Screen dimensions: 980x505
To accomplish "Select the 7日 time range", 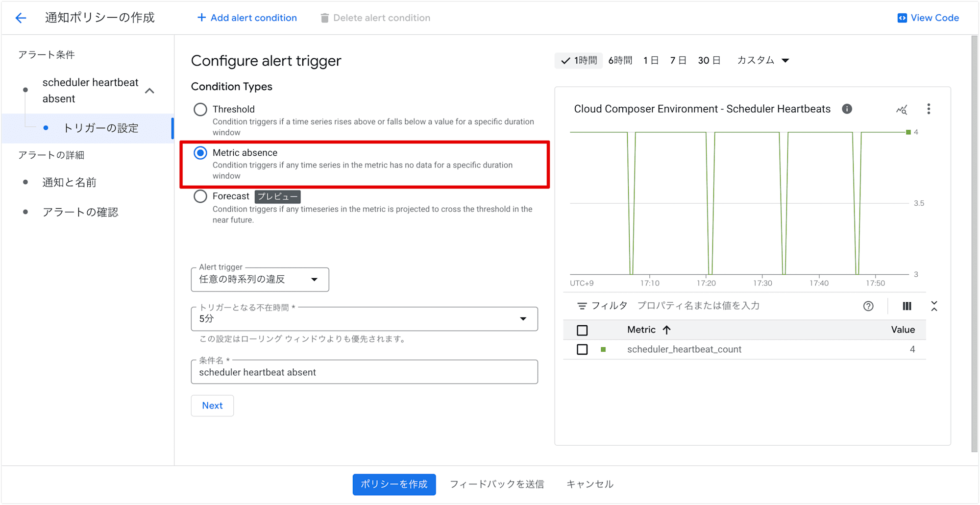I will point(678,60).
